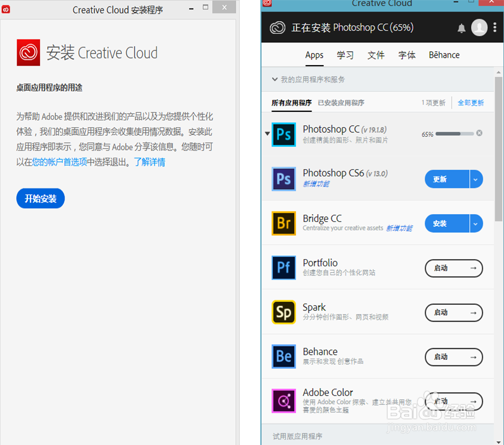This screenshot has width=504, height=445.
Task: Open the Portfolio app icon
Action: pyautogui.click(x=284, y=268)
